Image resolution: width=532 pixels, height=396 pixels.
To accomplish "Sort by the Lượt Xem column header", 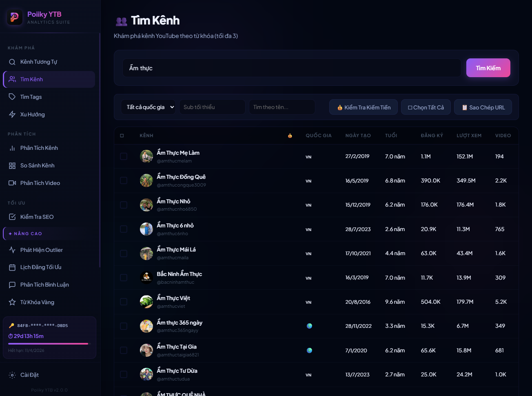I will [469, 136].
